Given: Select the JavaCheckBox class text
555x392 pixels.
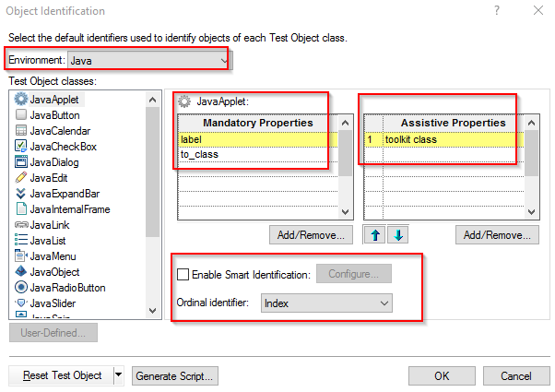Looking at the screenshot, I should (x=64, y=147).
